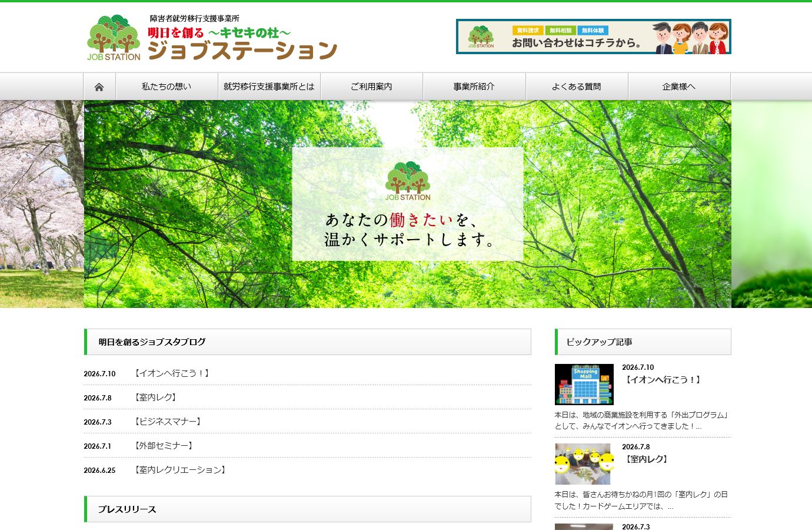The height and width of the screenshot is (530, 812).
Task: Click the Job Station tree logo in header
Action: click(x=114, y=37)
